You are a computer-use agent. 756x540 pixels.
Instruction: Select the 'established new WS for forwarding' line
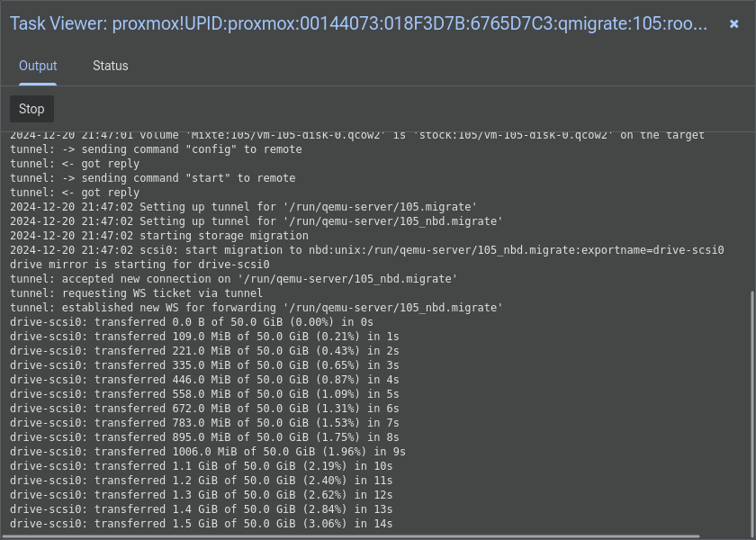click(x=256, y=308)
